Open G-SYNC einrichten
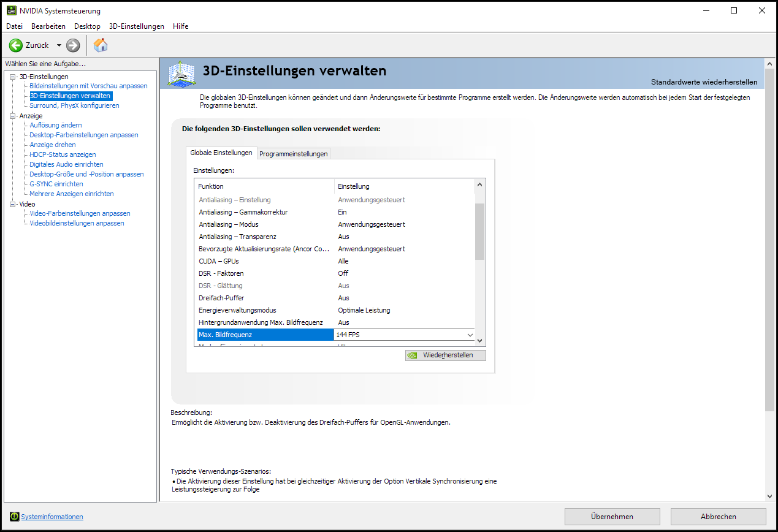Viewport: 778px width, 532px height. (x=56, y=184)
